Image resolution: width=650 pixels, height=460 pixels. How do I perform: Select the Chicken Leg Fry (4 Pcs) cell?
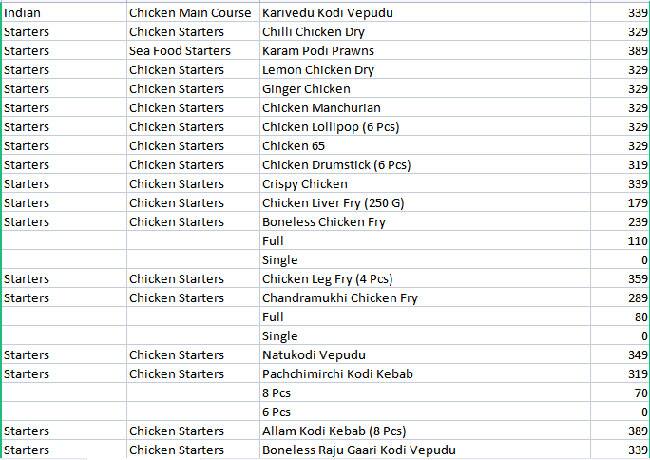pos(327,279)
